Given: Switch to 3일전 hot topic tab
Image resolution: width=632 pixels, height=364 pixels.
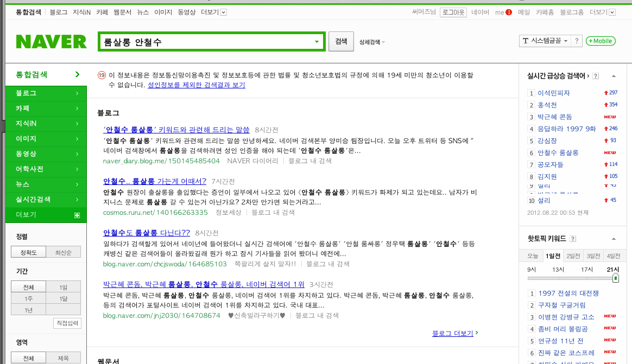Looking at the screenshot, I should pos(593,256).
